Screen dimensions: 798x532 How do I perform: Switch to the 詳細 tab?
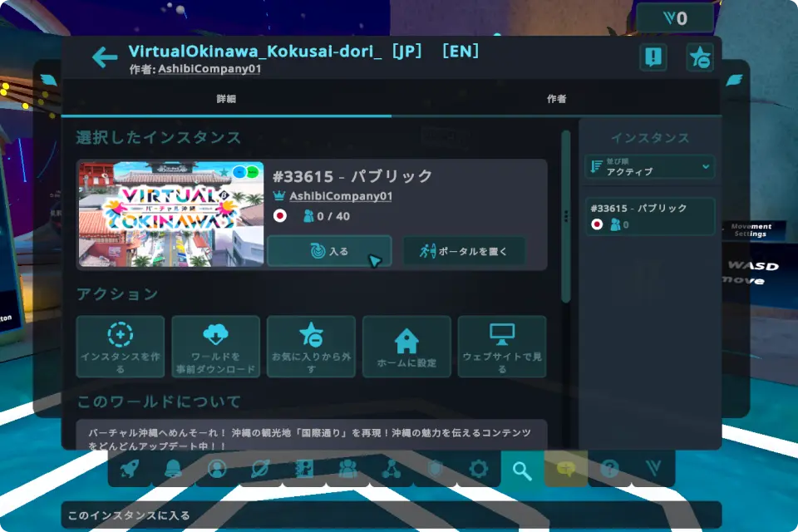pos(226,99)
